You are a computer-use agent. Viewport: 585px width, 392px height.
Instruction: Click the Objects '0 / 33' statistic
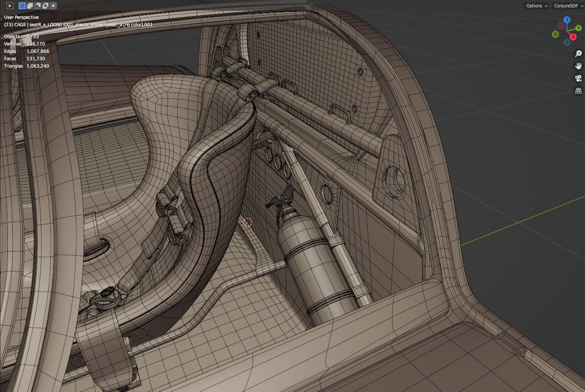(x=33, y=37)
